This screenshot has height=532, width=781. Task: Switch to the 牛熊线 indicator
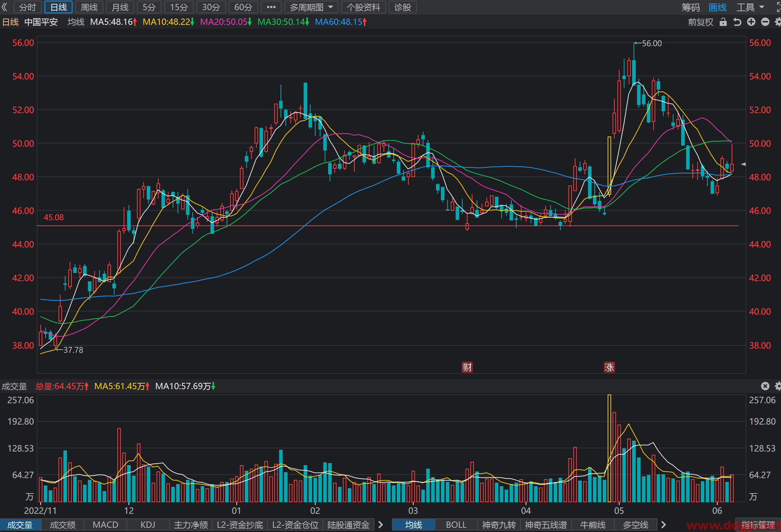click(x=593, y=525)
